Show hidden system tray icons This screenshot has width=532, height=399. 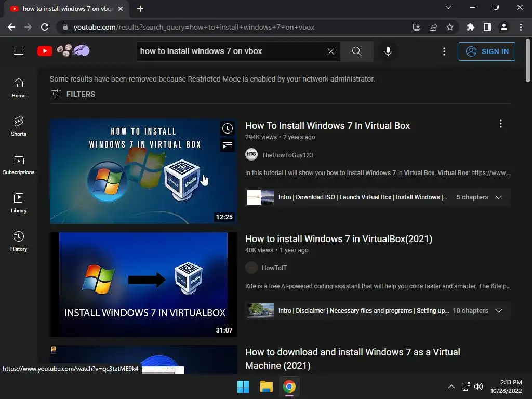[451, 387]
